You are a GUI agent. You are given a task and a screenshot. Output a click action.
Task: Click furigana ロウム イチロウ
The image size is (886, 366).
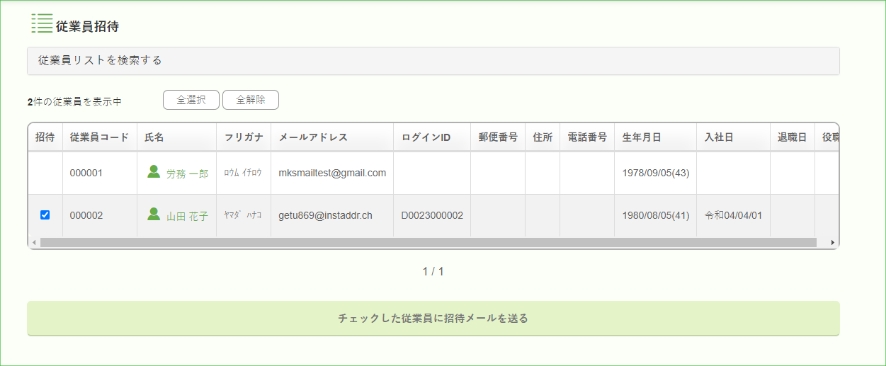point(243,173)
